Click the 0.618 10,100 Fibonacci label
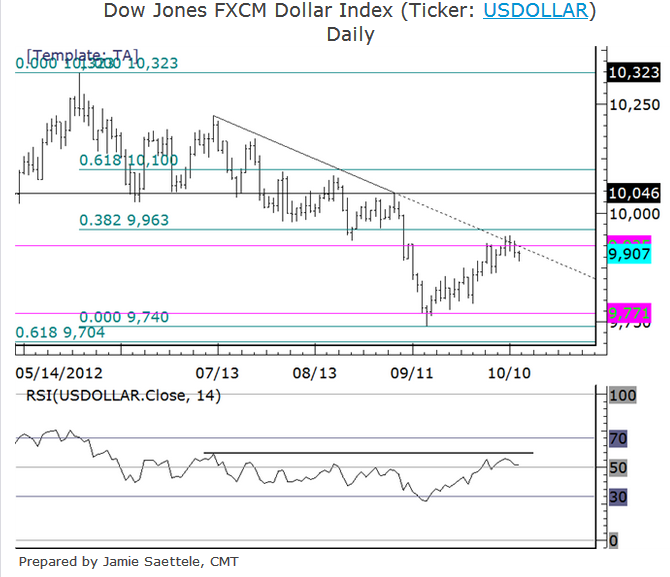Viewport: 670px width, 577px height. pyautogui.click(x=129, y=160)
